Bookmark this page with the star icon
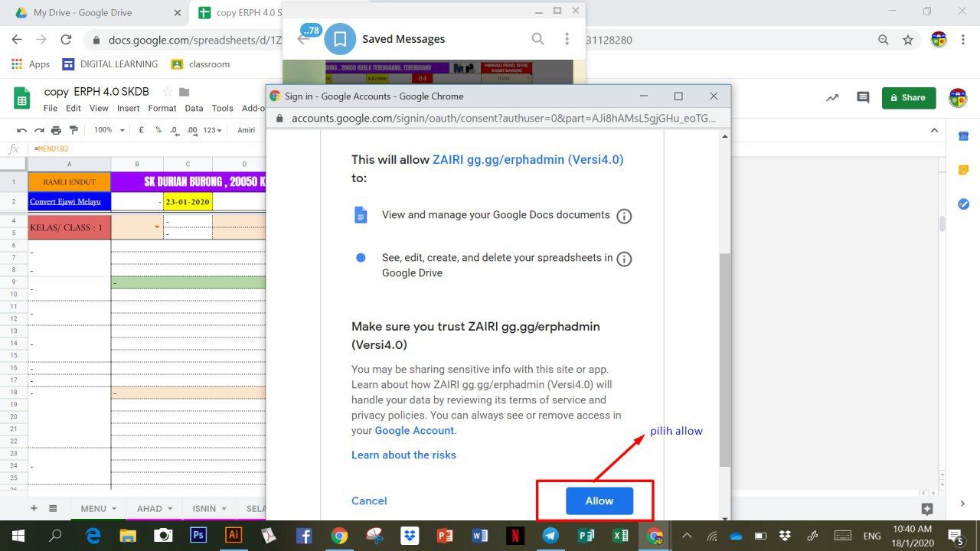The image size is (980, 551). pyautogui.click(x=908, y=40)
